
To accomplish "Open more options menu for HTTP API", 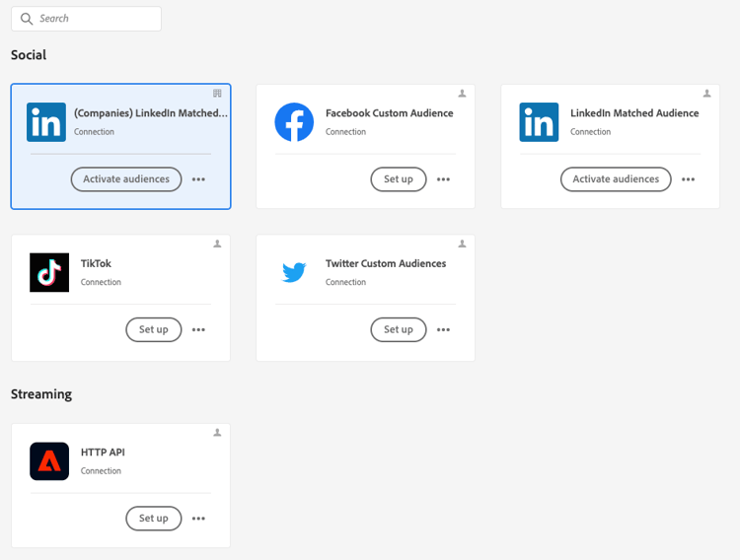I will point(198,519).
